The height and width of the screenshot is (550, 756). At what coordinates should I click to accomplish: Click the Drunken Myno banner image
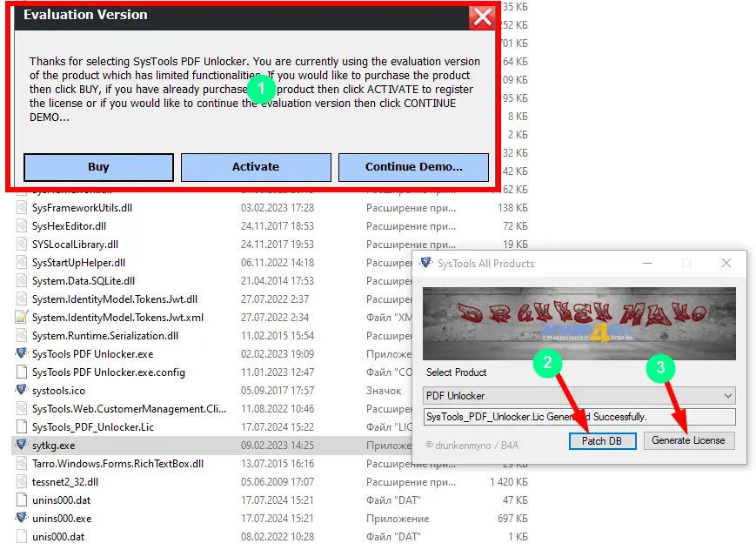(x=579, y=323)
